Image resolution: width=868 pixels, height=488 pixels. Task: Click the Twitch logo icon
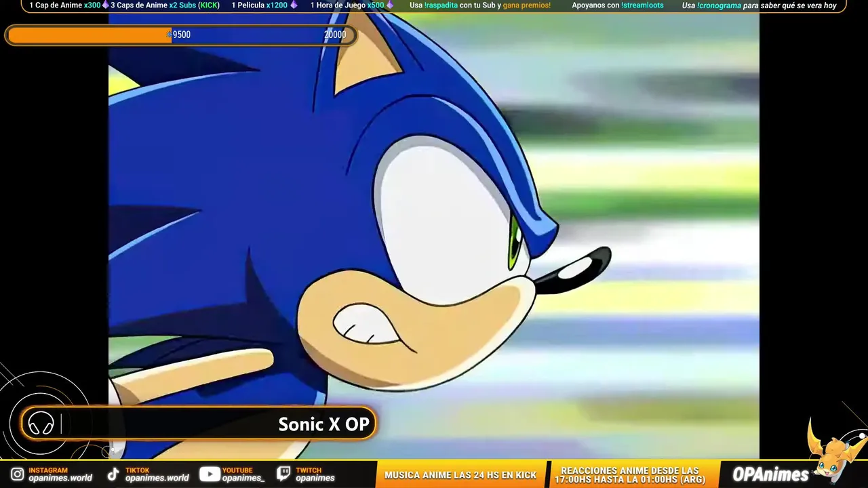pyautogui.click(x=284, y=474)
